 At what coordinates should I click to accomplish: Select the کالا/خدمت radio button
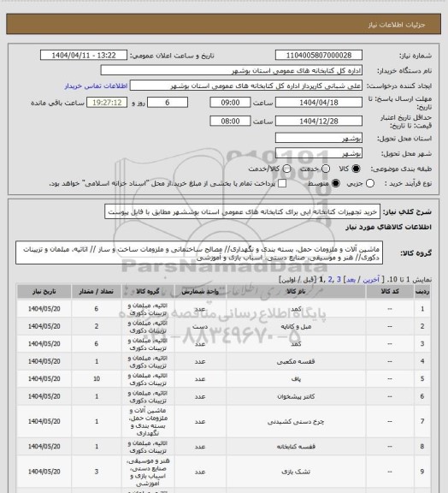pyautogui.click(x=286, y=169)
